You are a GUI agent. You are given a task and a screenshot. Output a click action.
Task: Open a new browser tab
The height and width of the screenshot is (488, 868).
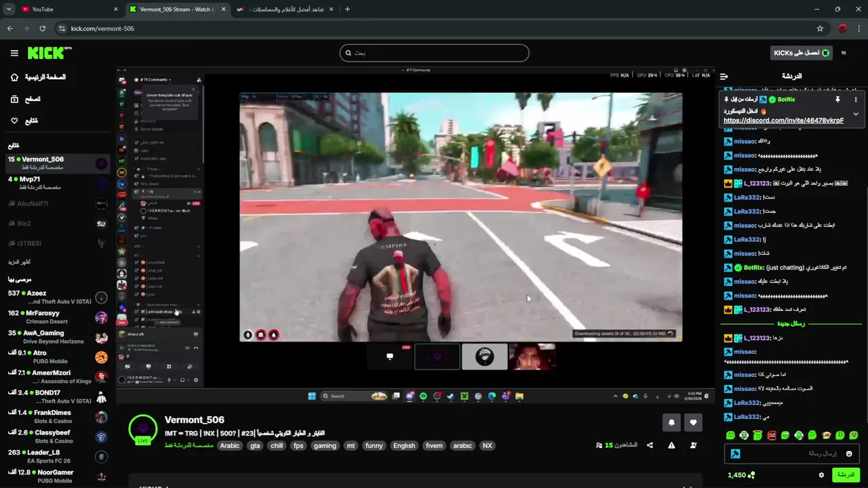point(347,9)
